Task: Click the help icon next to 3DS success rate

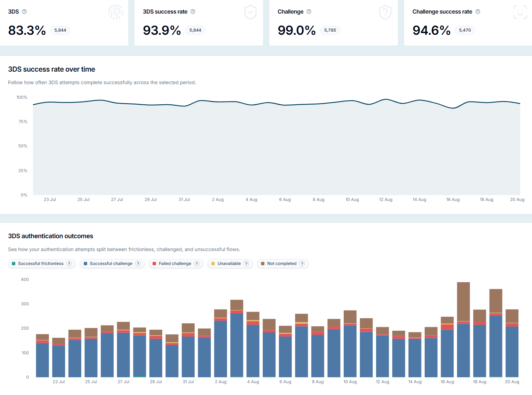Action: pyautogui.click(x=193, y=11)
